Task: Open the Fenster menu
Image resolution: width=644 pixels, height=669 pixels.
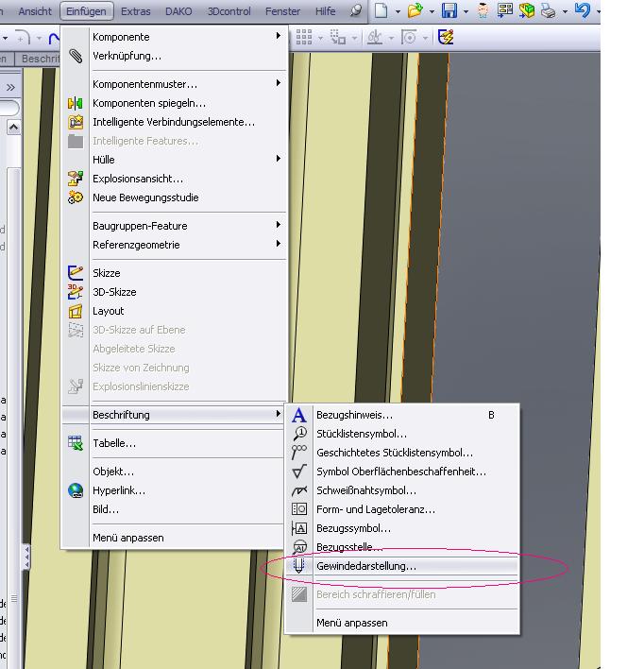Action: [x=282, y=11]
